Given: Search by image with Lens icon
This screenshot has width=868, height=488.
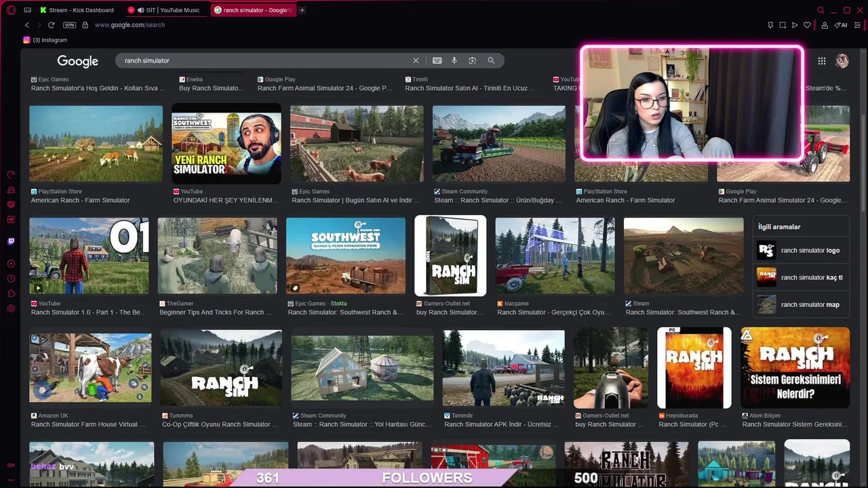Looking at the screenshot, I should [x=472, y=60].
